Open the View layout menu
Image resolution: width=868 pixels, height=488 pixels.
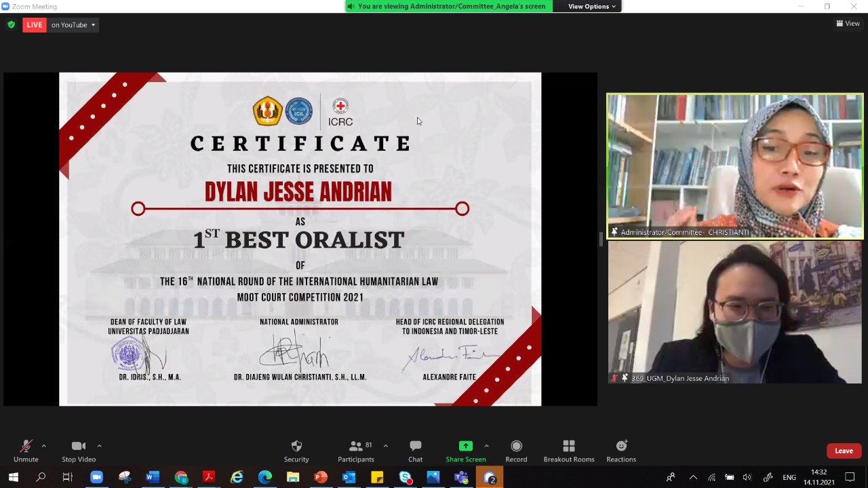848,24
